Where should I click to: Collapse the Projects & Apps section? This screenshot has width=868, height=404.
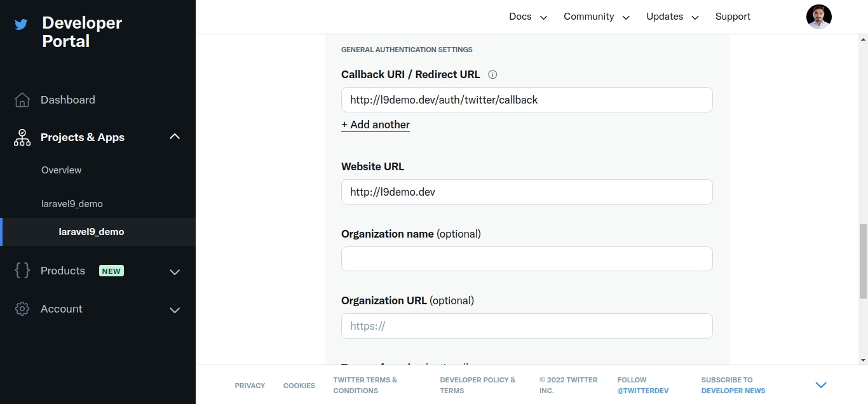(x=175, y=137)
